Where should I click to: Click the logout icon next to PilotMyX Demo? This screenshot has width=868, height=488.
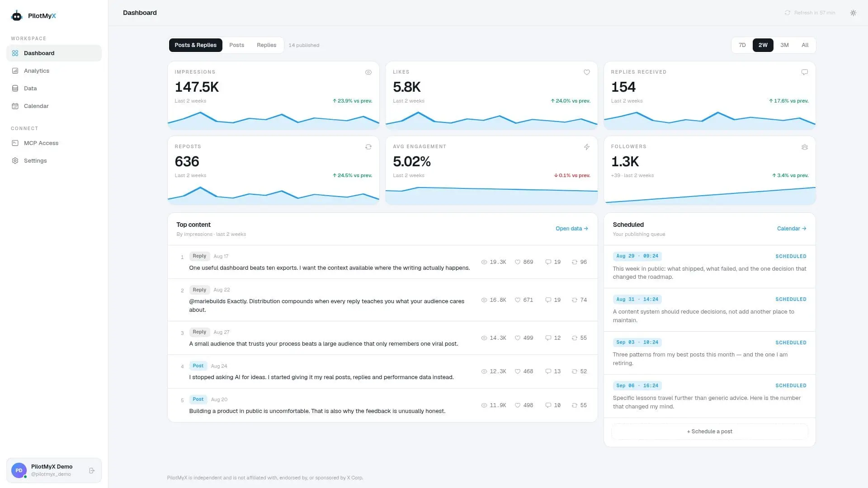point(92,470)
